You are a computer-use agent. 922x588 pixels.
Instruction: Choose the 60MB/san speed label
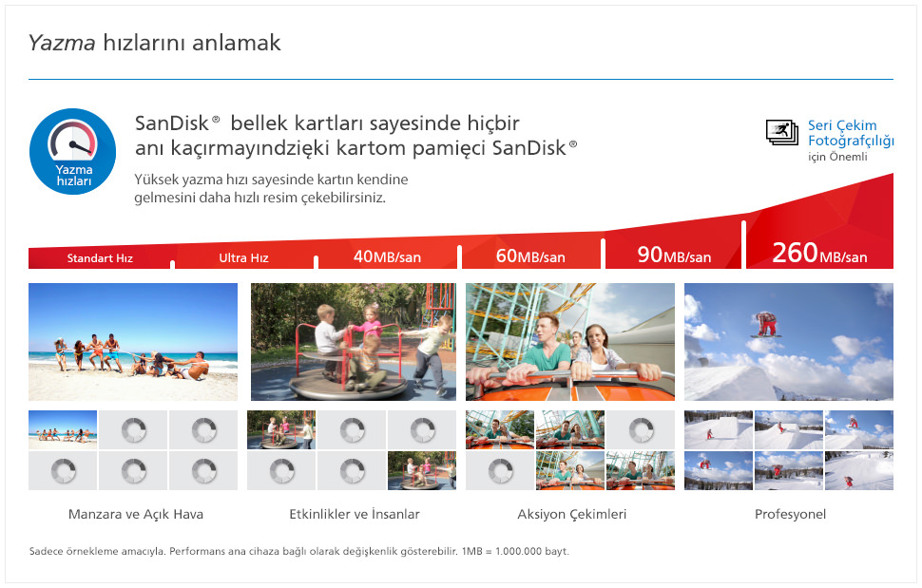click(x=530, y=256)
